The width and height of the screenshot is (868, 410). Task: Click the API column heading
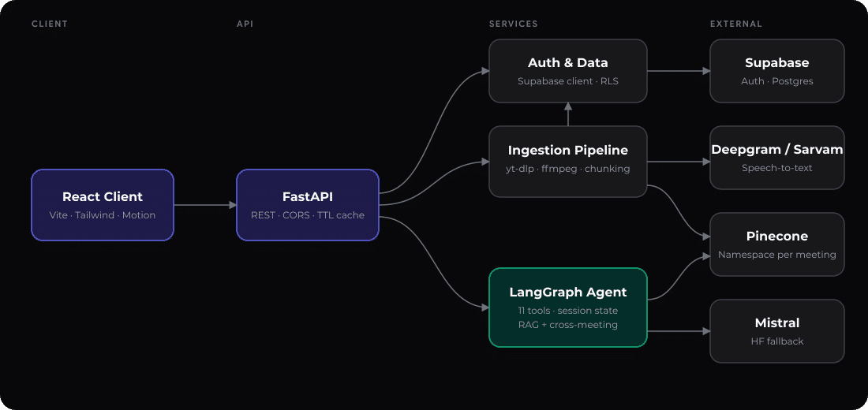(245, 24)
